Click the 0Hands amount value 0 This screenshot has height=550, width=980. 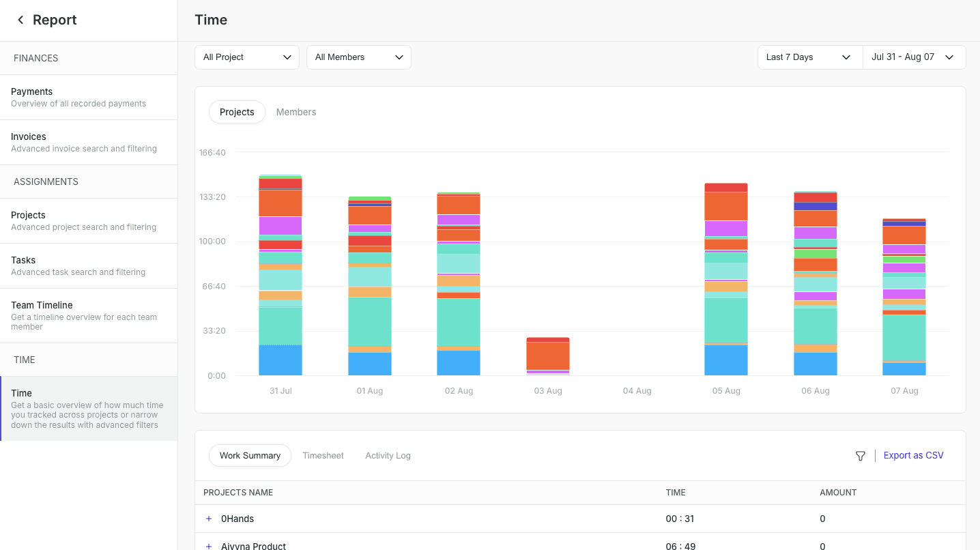pos(822,519)
